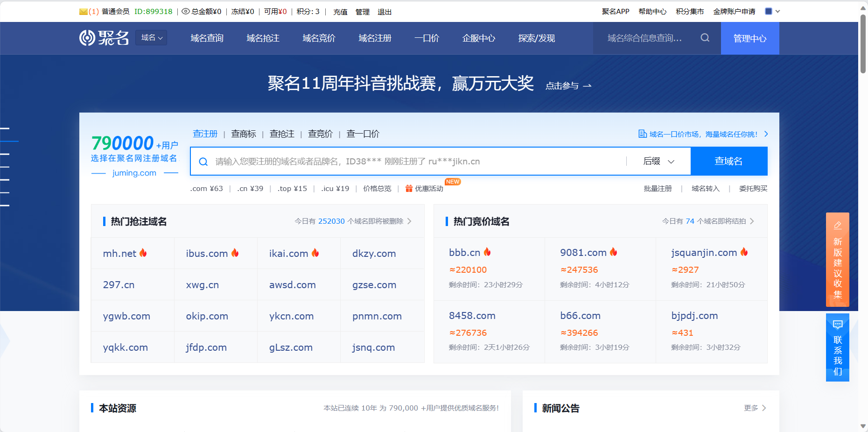Open the 联系我们 chat side button
Viewport: 868px width, 432px height.
(838, 347)
